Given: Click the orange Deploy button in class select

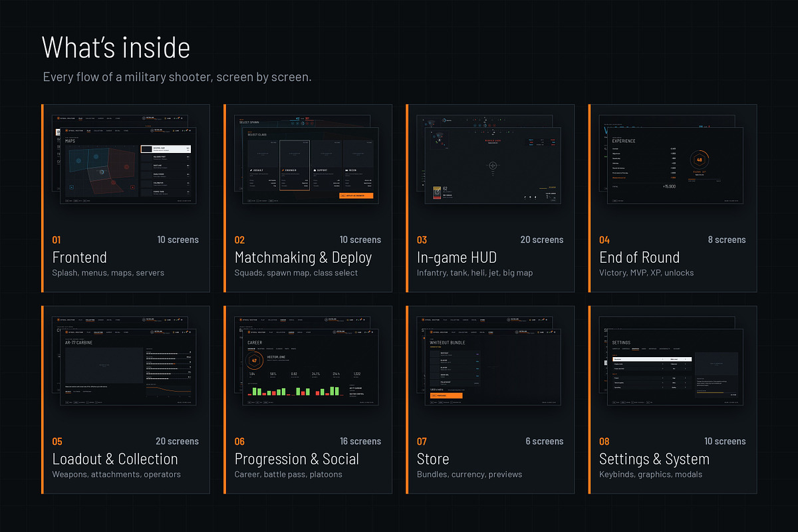Looking at the screenshot, I should [356, 196].
